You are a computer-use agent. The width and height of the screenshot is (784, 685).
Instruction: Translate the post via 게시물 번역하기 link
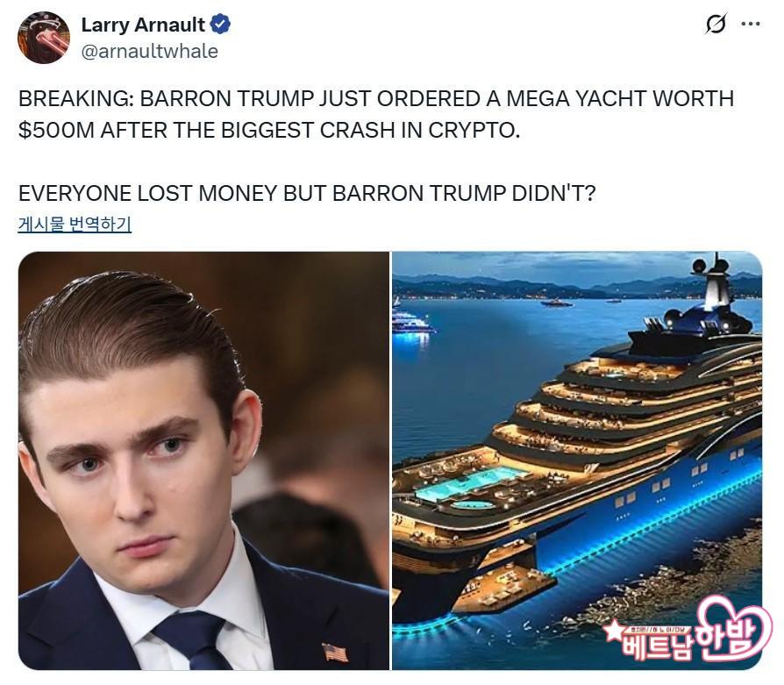click(75, 223)
